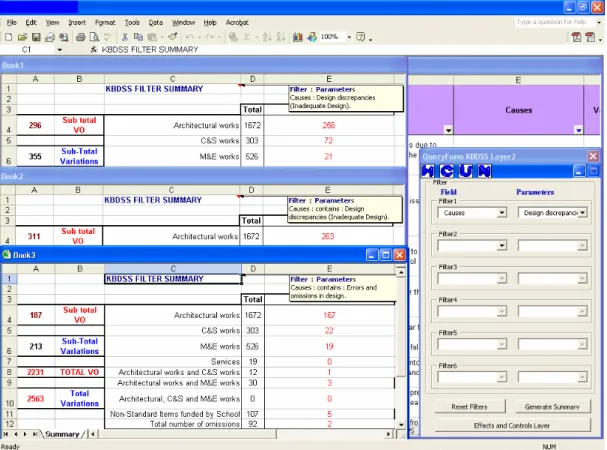This screenshot has width=607, height=450.
Task: Select the 'Total number of omissions' cell
Action: (173, 424)
